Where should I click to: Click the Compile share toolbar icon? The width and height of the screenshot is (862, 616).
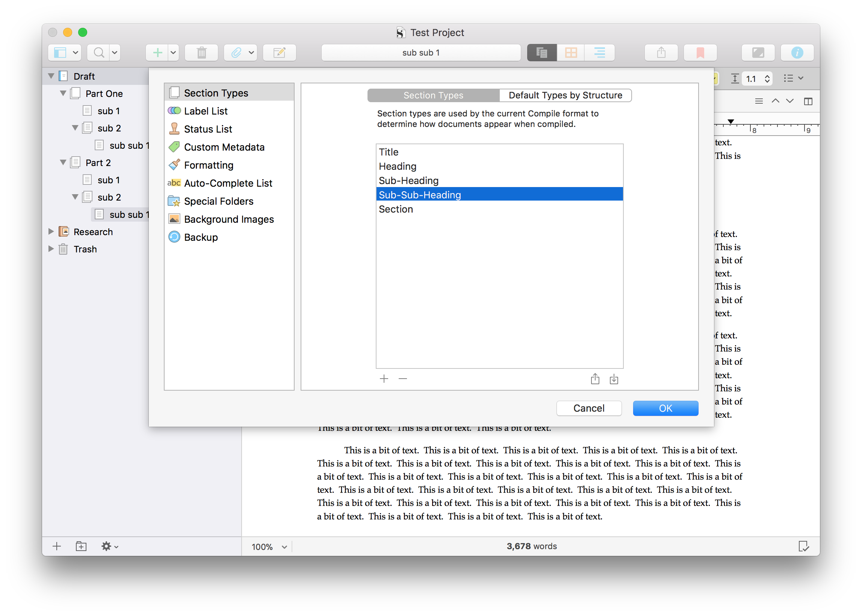point(661,52)
